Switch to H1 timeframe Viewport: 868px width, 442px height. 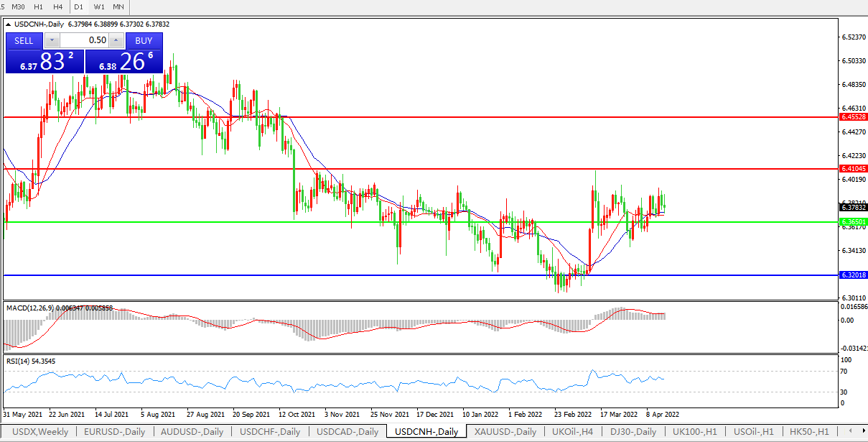(x=39, y=6)
